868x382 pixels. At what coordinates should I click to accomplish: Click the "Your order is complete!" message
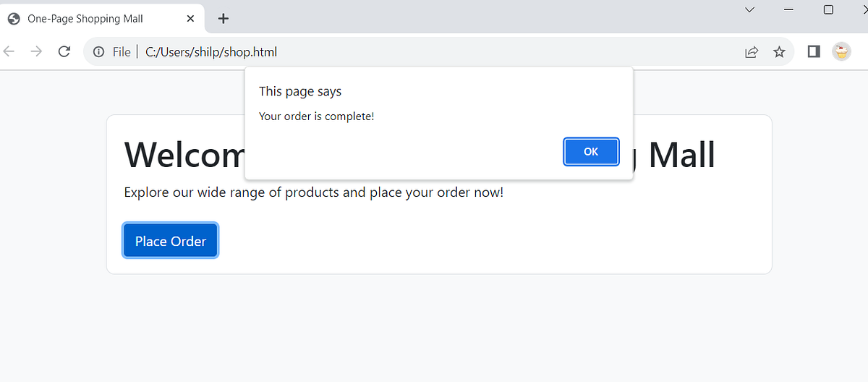317,116
